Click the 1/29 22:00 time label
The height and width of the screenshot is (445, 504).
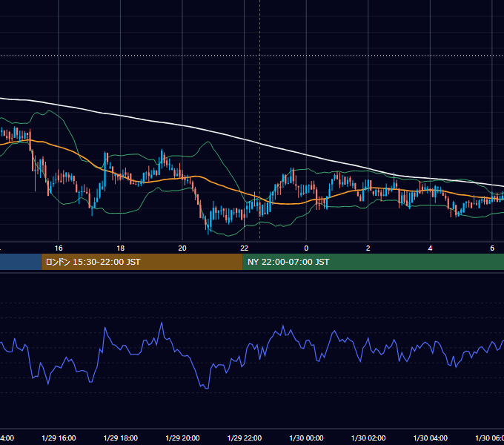pos(245,438)
